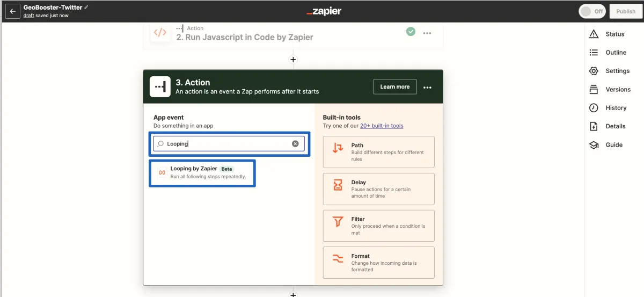Image resolution: width=644 pixels, height=297 pixels.
Task: Open the Zapier logo home link
Action: tap(324, 11)
